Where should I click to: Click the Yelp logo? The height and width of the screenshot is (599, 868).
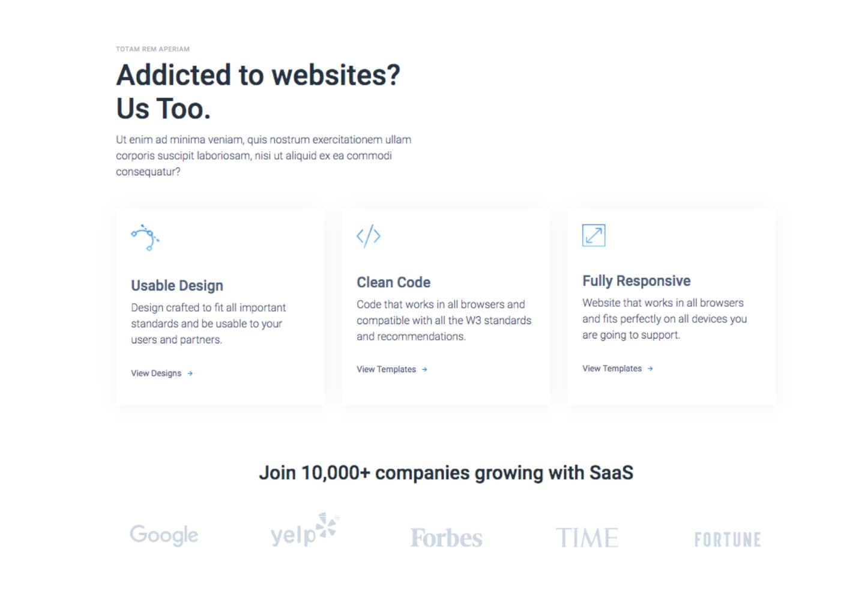[305, 530]
